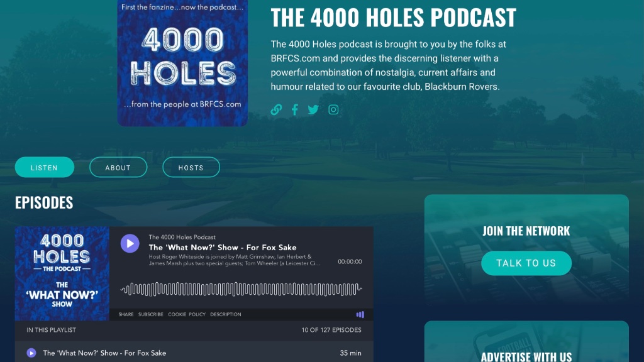Click the purple audio bars icon in player

[360, 314]
